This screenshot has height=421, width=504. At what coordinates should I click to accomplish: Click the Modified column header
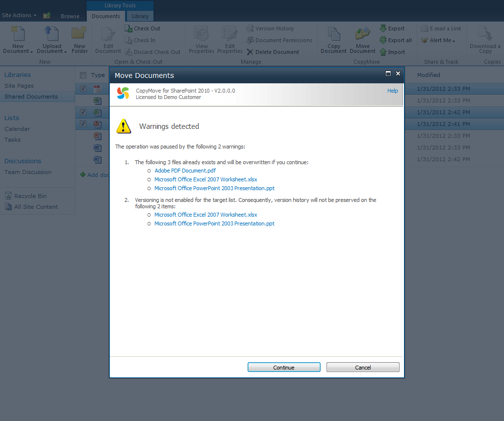pyautogui.click(x=428, y=75)
